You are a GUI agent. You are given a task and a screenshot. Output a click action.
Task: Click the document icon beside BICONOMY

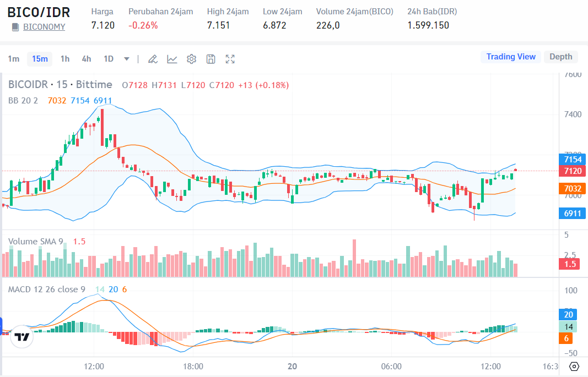15,27
